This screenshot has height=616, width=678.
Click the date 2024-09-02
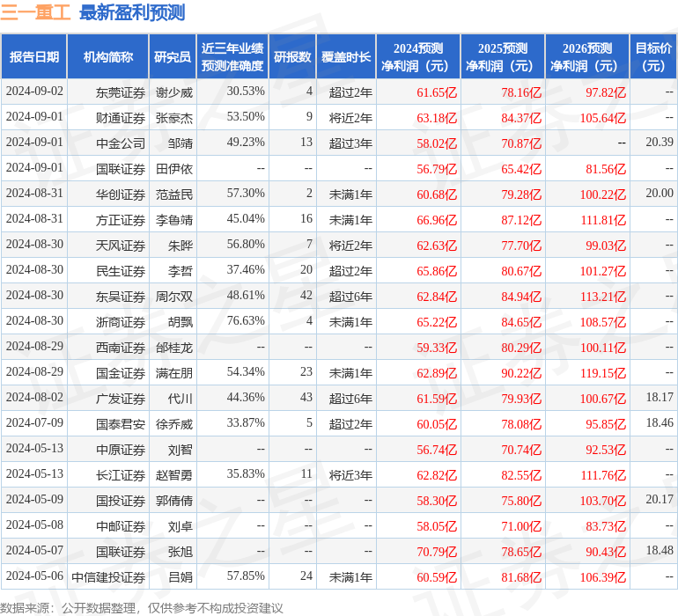click(x=34, y=91)
